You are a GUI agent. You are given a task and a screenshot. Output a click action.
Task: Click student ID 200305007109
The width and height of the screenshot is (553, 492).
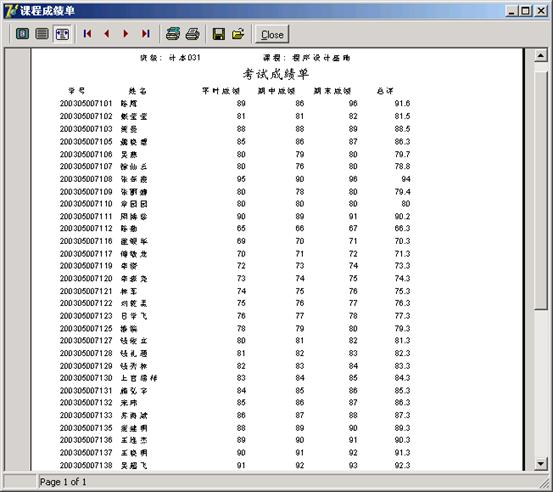point(86,192)
